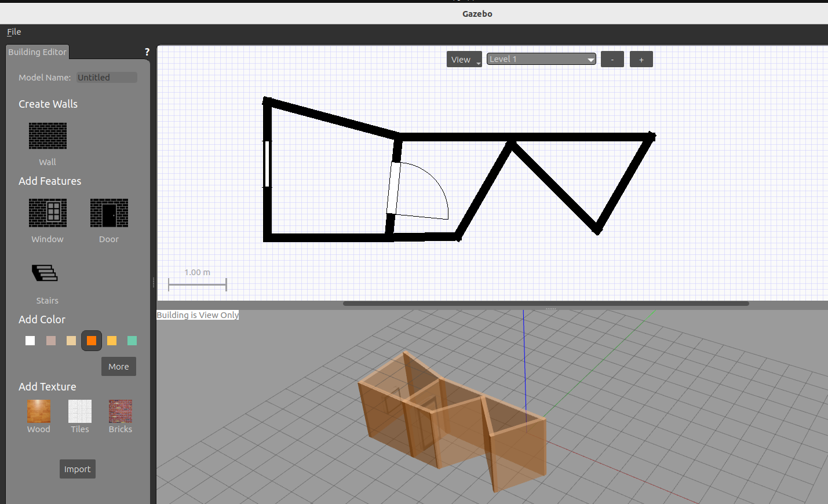Select the Building Editor tab
This screenshot has width=828, height=504.
[x=37, y=52]
